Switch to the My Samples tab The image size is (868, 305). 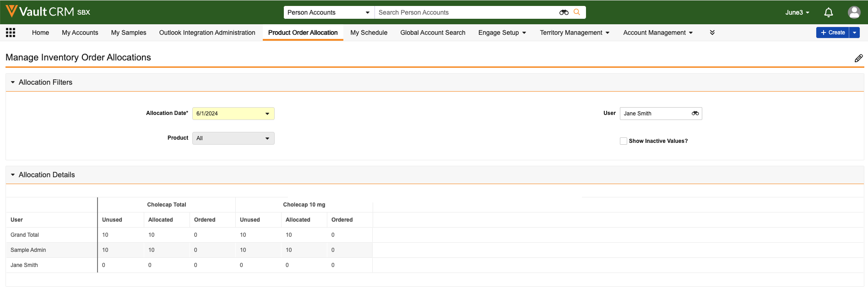click(129, 33)
